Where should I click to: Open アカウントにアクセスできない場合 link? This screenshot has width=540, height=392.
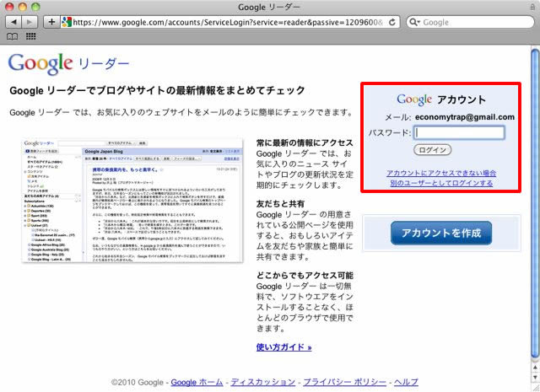pyautogui.click(x=441, y=173)
